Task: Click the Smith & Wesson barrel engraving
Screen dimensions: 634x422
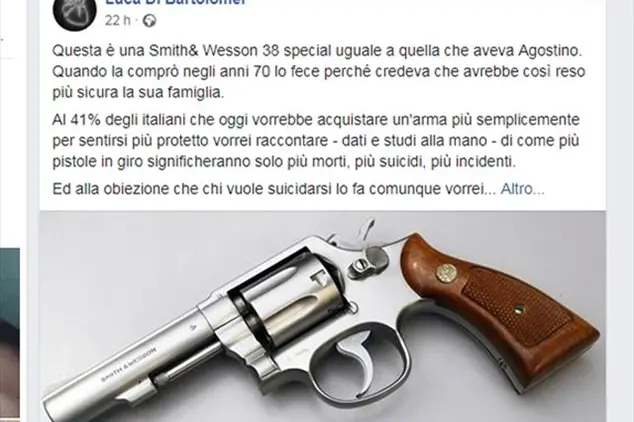Action: tap(129, 364)
